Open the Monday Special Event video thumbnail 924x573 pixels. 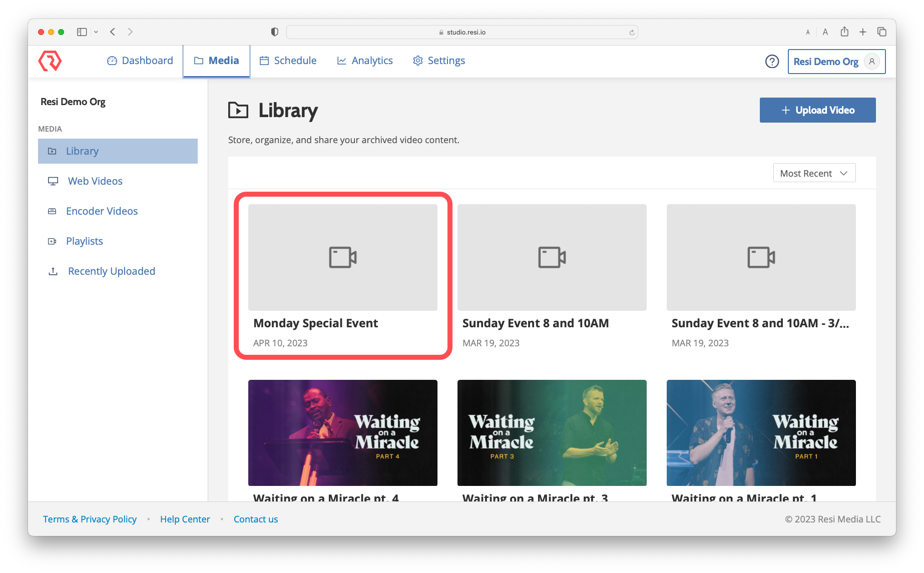pos(342,257)
